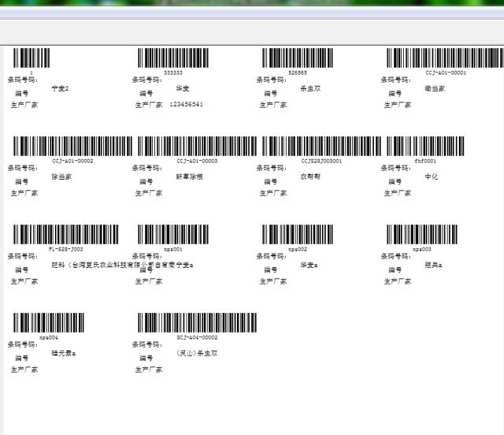This screenshot has height=435, width=504.
Task: Click the product name 宁麦2
Action: click(x=61, y=88)
